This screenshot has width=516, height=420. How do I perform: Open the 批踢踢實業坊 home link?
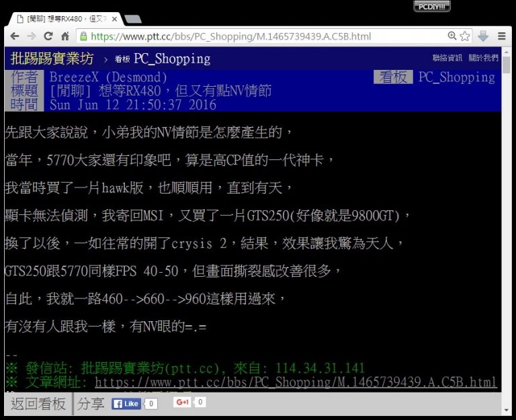tap(52, 58)
